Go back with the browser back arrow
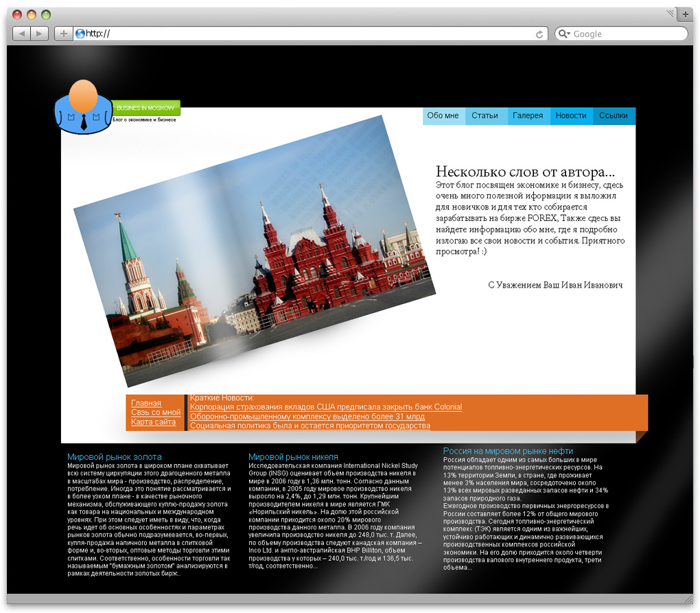 coord(21,34)
